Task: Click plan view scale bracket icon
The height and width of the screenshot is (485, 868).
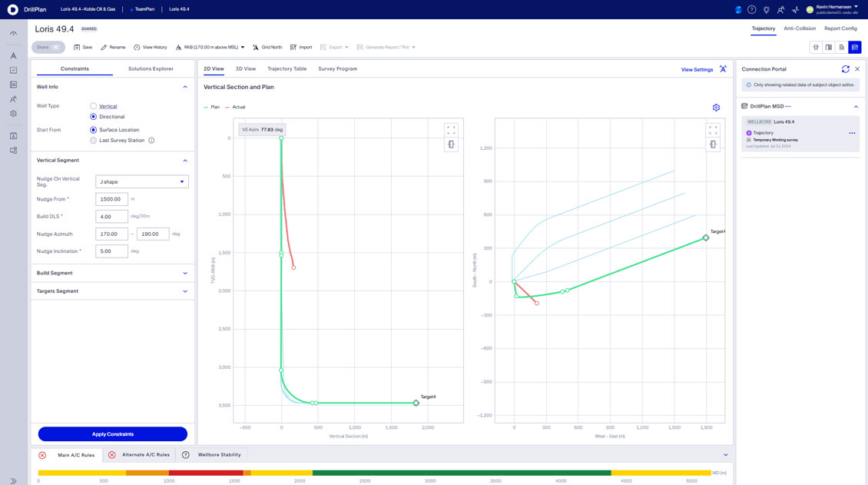Action: (x=713, y=145)
